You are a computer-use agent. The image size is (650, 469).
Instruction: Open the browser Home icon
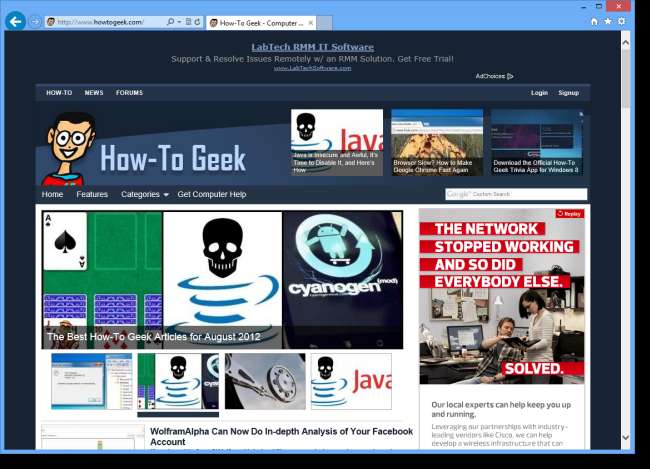pos(594,21)
